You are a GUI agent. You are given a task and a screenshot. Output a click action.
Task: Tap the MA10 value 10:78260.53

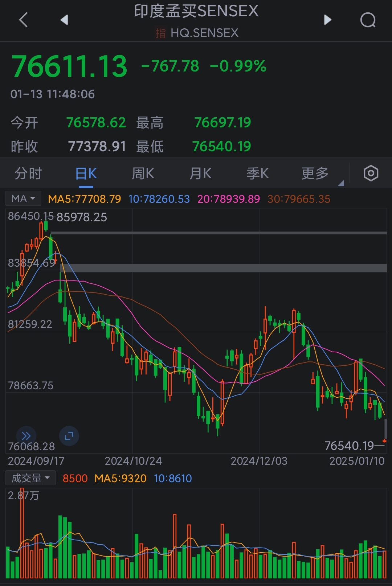click(x=159, y=199)
